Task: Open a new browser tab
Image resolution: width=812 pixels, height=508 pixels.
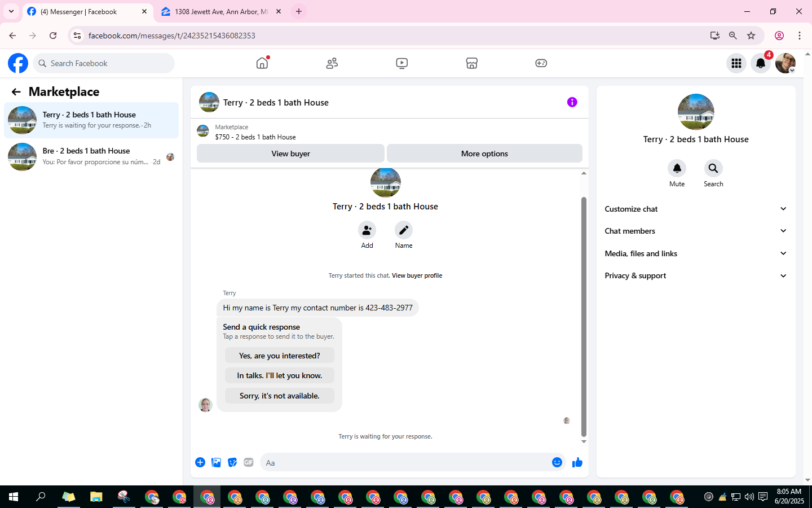Action: 299,11
